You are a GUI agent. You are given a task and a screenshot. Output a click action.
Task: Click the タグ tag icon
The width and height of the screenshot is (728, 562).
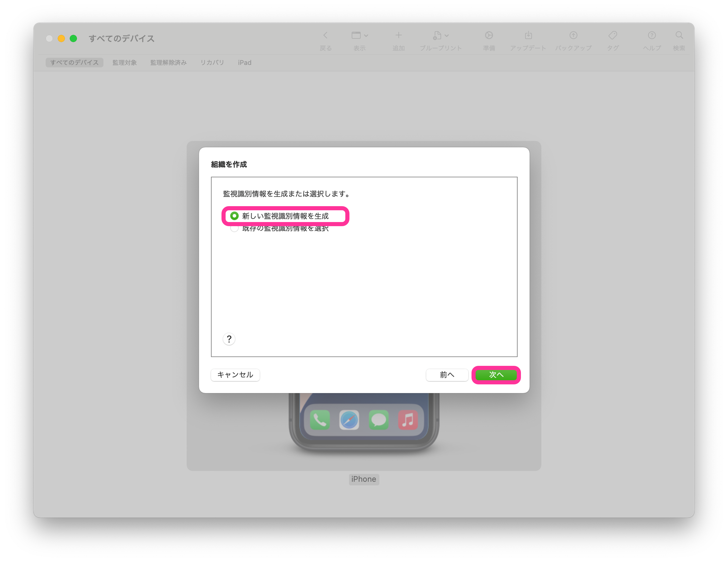[x=613, y=35]
